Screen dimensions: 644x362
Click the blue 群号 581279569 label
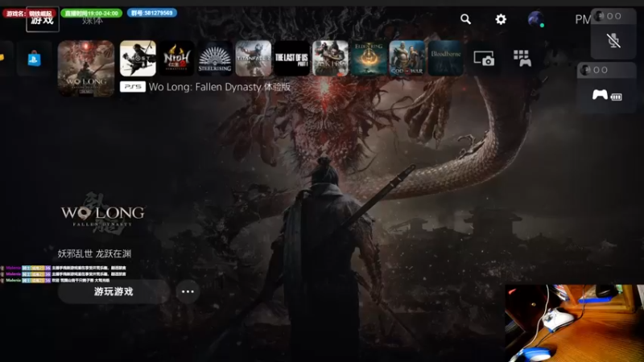[x=152, y=13]
